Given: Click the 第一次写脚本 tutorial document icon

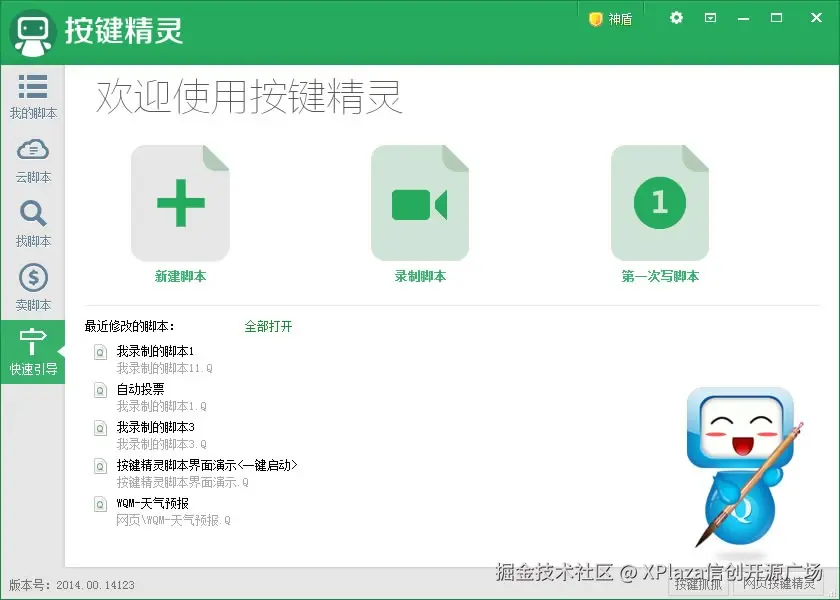Looking at the screenshot, I should point(660,203).
